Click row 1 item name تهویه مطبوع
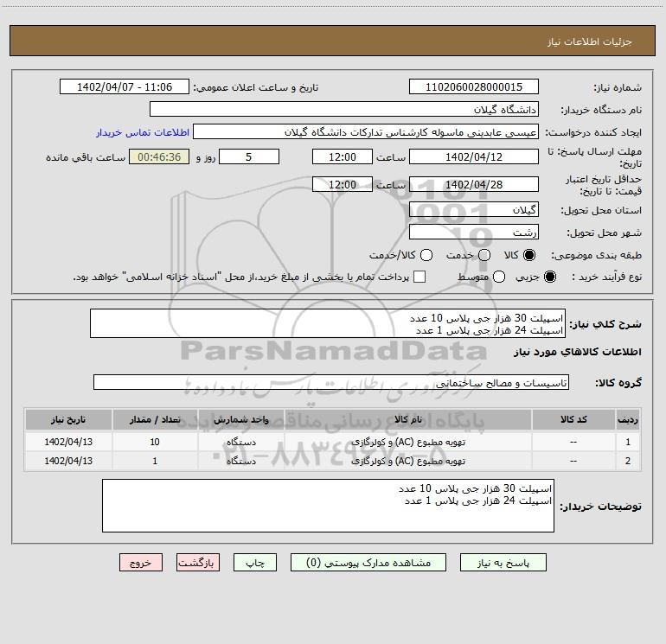The width and height of the screenshot is (666, 644). [407, 442]
